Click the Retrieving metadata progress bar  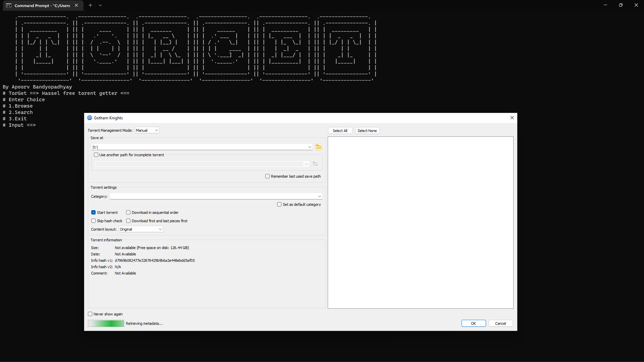tap(106, 323)
